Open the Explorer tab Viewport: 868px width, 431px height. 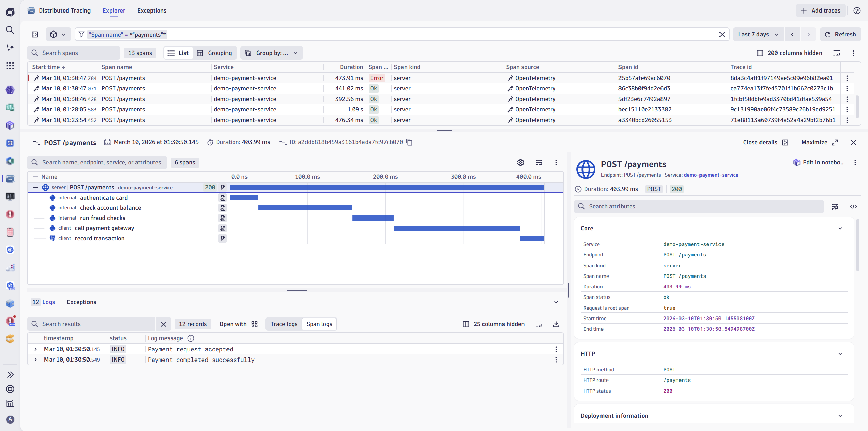(114, 11)
